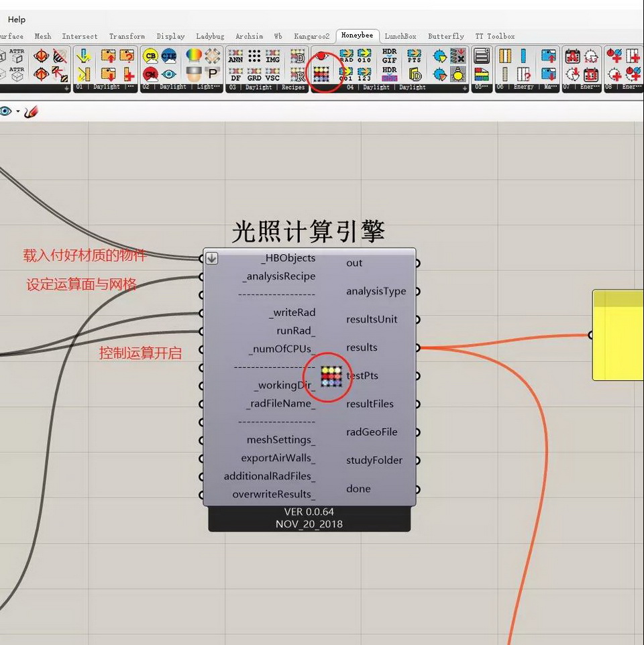Screen dimensions: 644x645
Task: Click the PTS test points icon
Action: [415, 56]
